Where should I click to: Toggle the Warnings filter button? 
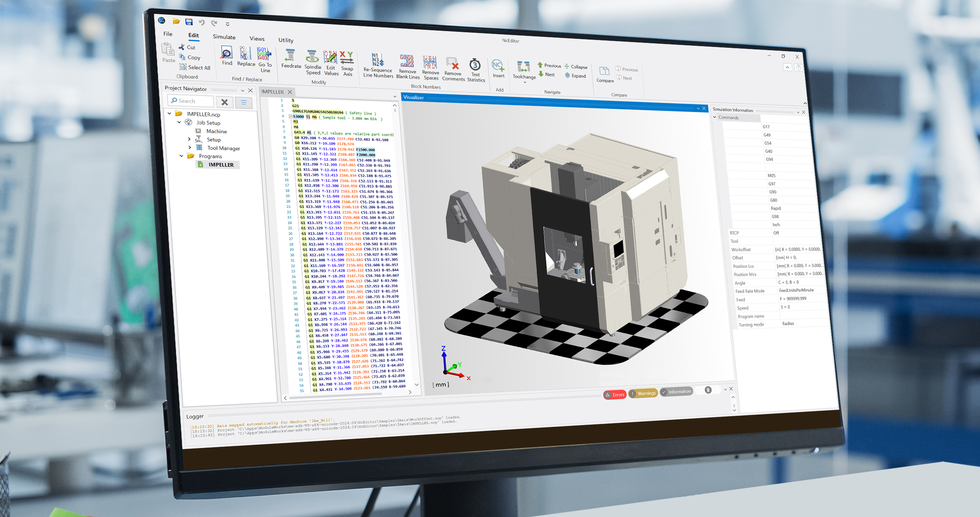[643, 393]
